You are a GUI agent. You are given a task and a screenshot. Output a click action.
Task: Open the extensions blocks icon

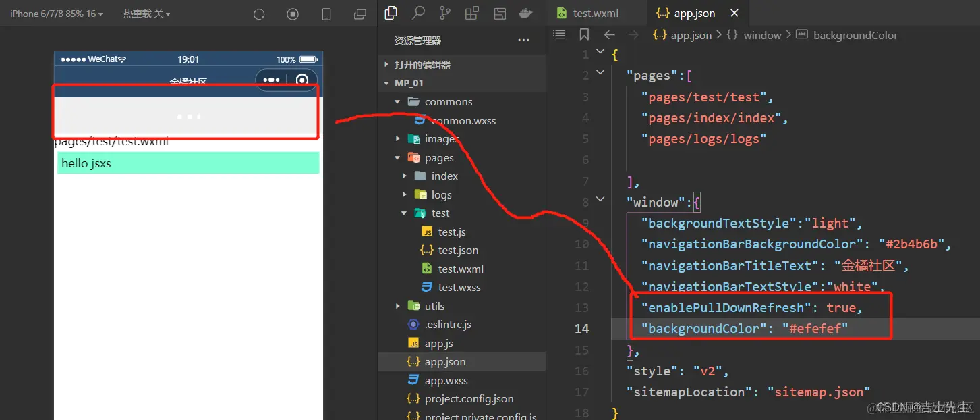pos(472,13)
